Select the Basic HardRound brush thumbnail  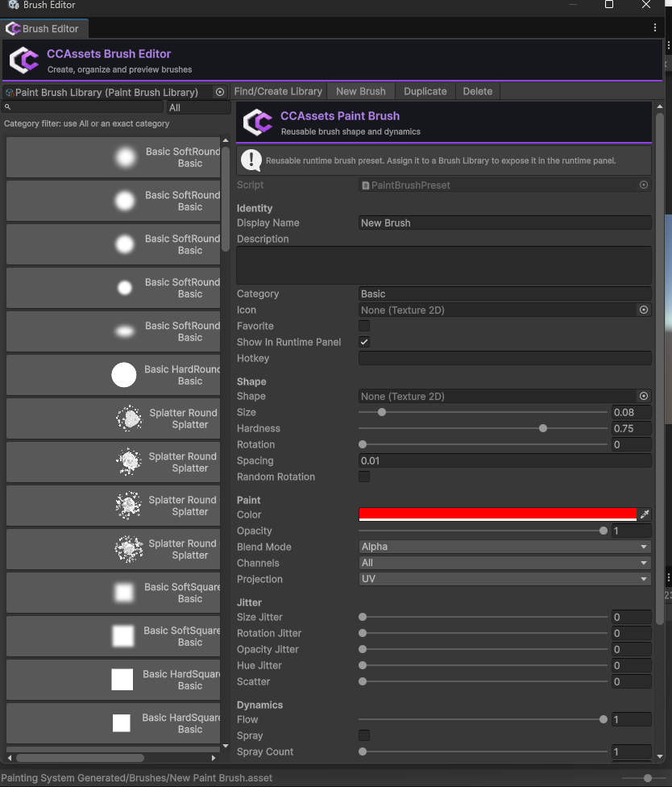(124, 375)
